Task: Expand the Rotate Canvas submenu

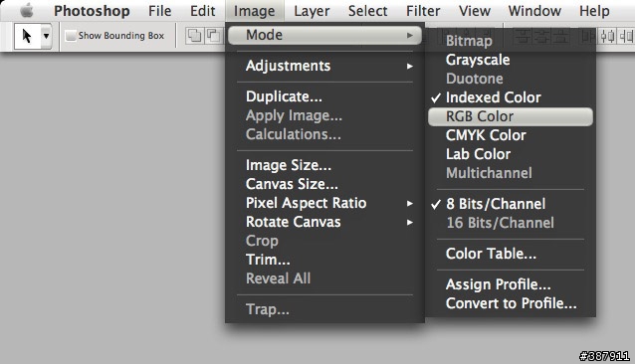Action: (324, 222)
